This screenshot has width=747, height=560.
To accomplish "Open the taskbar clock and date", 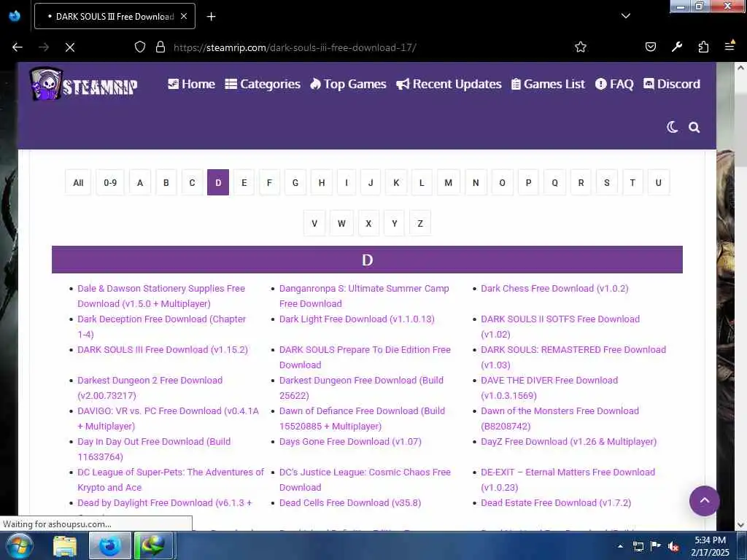I will [x=710, y=546].
